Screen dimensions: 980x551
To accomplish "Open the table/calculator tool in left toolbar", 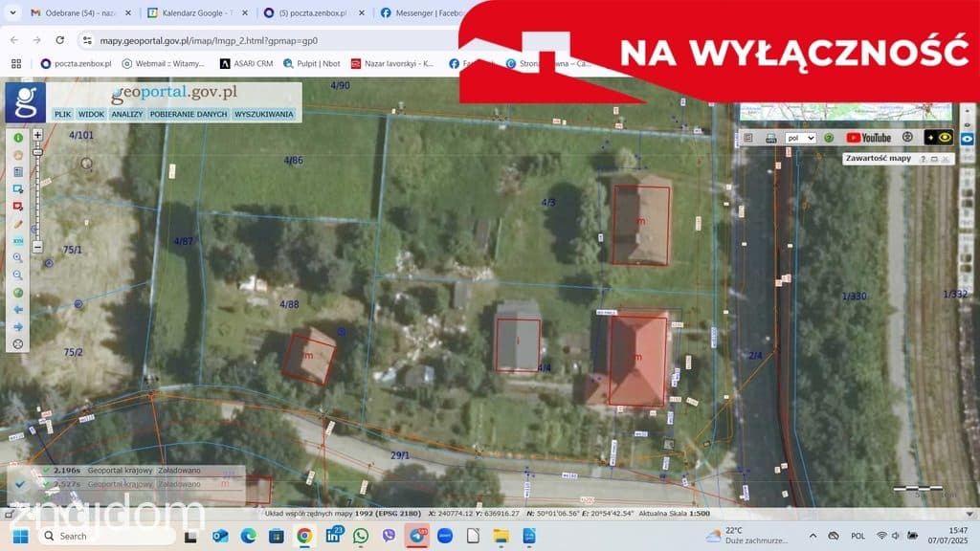I will tap(18, 172).
